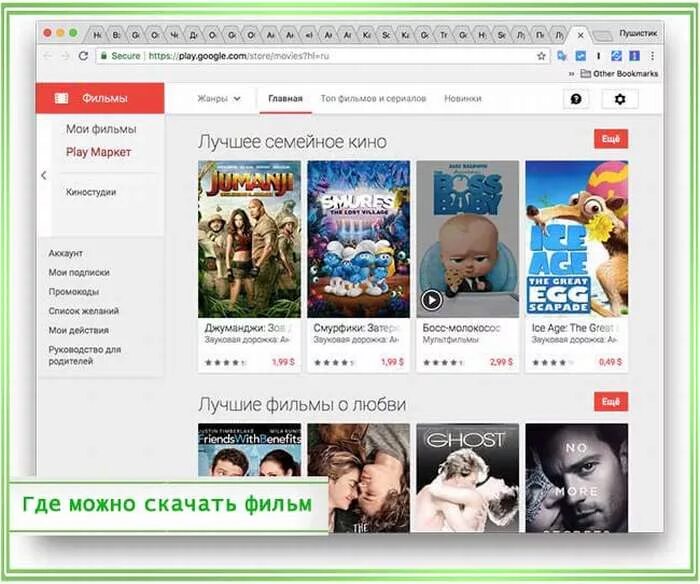Open the Boss Baby poster
The width and height of the screenshot is (700, 584).
(x=468, y=239)
